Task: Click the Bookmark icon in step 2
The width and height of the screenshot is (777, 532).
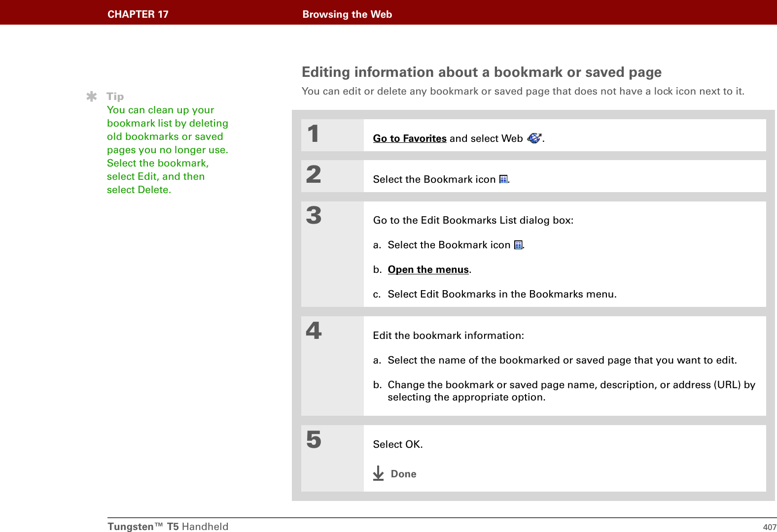Action: pos(503,179)
